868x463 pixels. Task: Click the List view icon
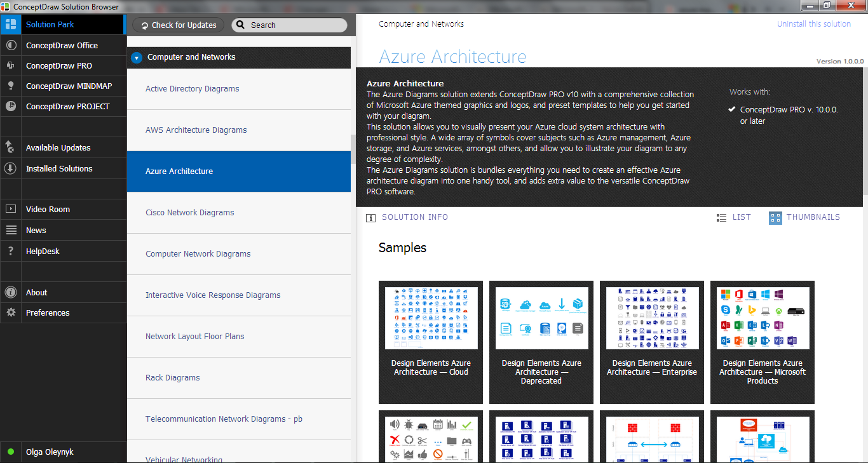pyautogui.click(x=721, y=218)
